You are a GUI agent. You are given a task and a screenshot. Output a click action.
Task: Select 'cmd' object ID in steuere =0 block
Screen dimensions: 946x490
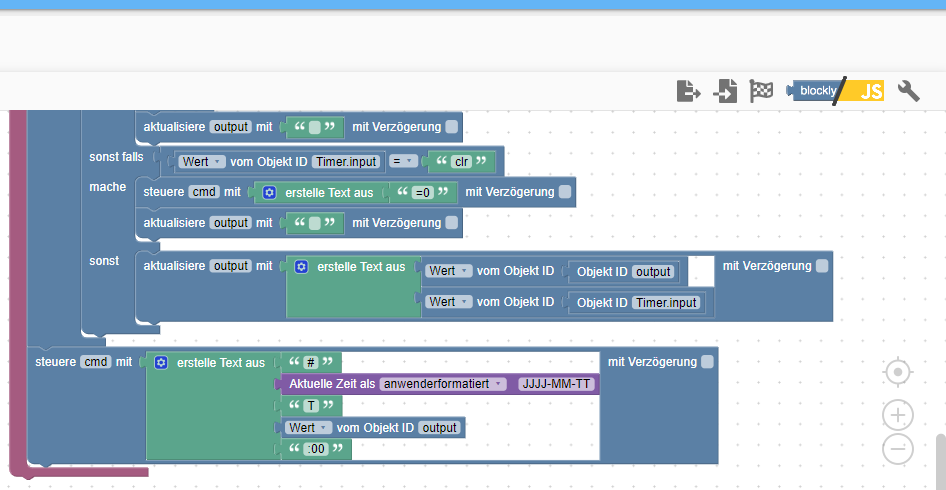(205, 192)
